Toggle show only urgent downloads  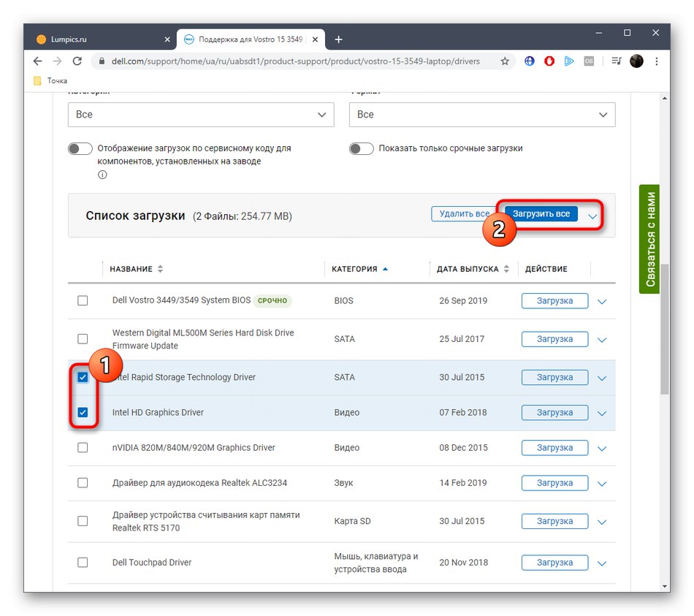(x=361, y=148)
